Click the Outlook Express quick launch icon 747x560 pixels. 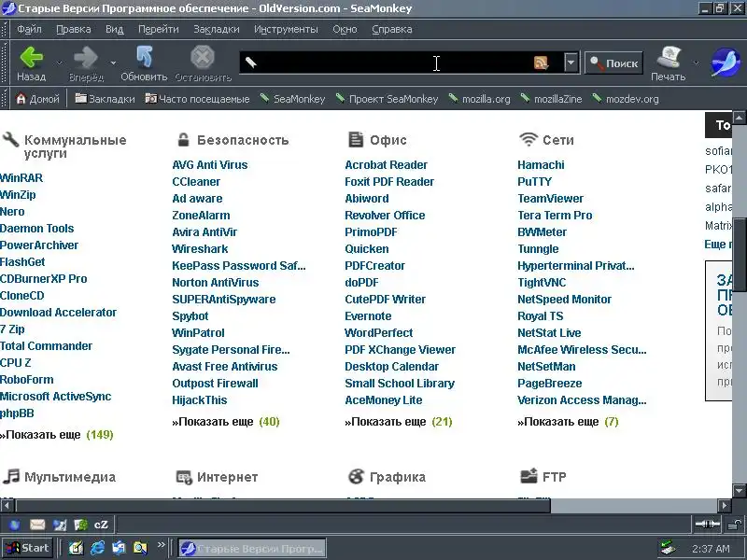pyautogui.click(x=119, y=548)
